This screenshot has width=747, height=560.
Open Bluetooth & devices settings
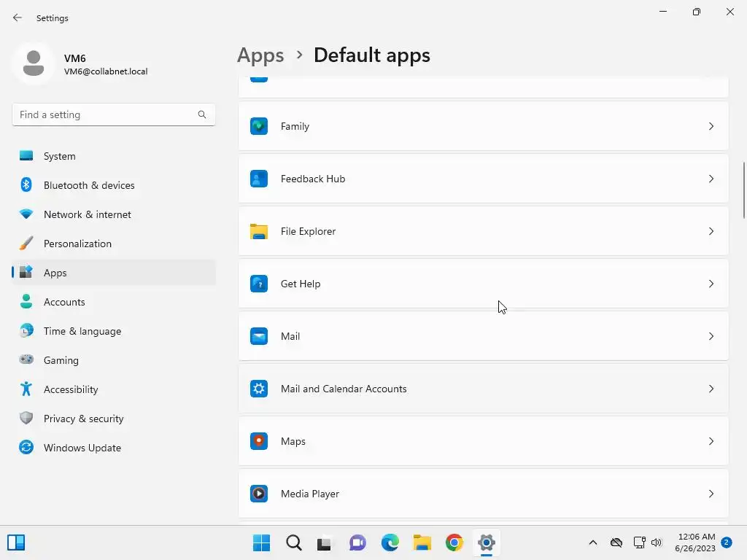tap(113, 184)
